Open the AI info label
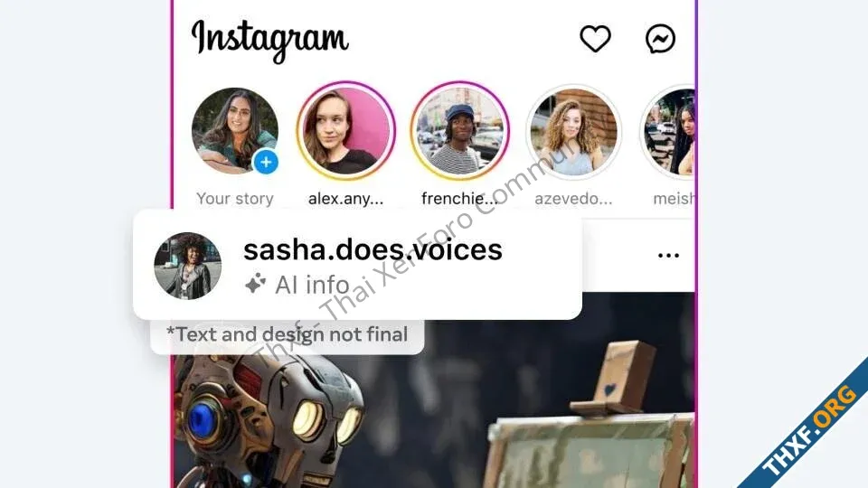The height and width of the screenshot is (488, 868). click(312, 285)
